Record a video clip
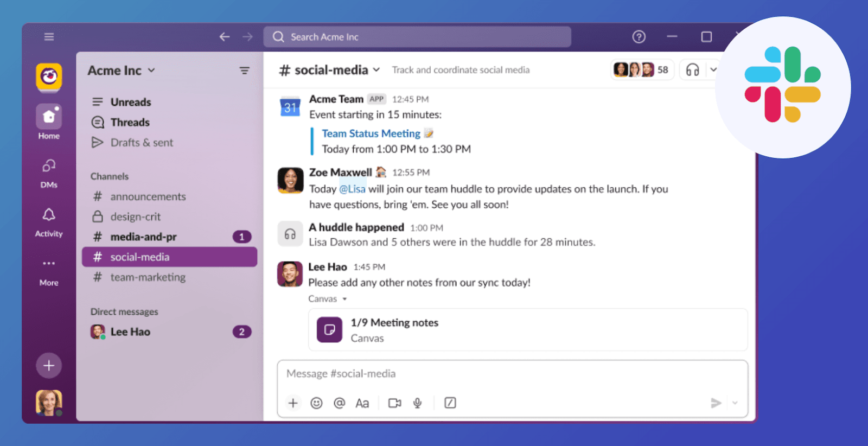 point(395,403)
